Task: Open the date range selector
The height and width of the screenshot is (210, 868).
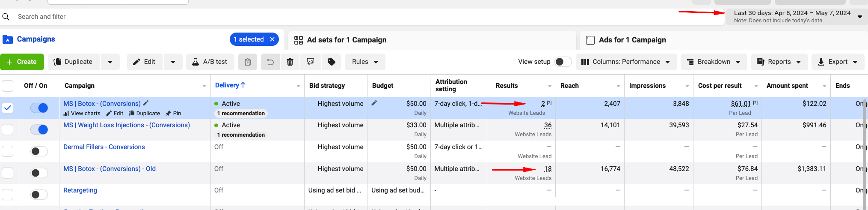Action: 797,16
